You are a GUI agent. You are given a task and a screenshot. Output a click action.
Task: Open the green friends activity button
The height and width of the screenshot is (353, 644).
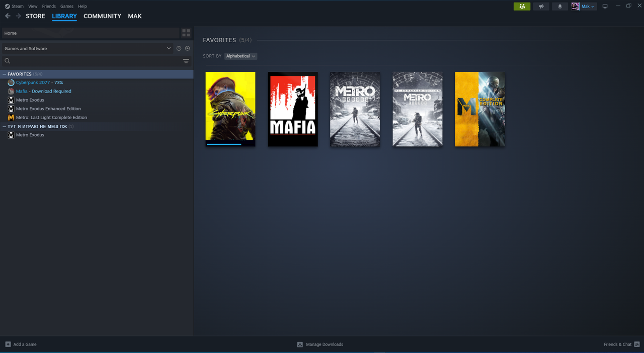(522, 7)
